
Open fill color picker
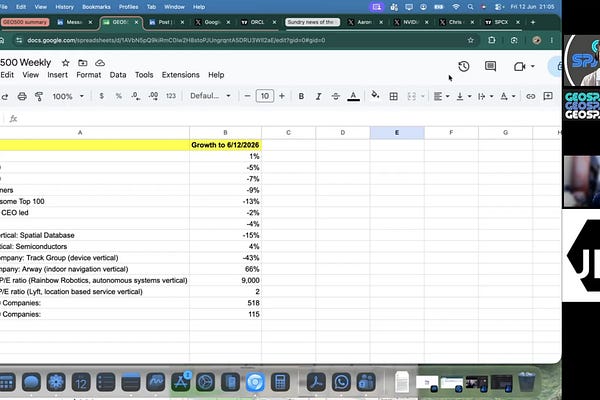[x=375, y=95]
